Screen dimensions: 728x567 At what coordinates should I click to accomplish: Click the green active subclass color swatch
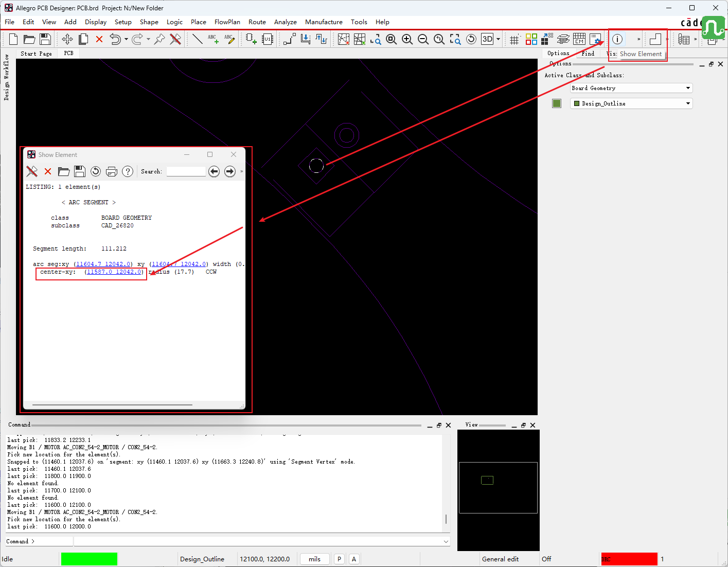557,103
